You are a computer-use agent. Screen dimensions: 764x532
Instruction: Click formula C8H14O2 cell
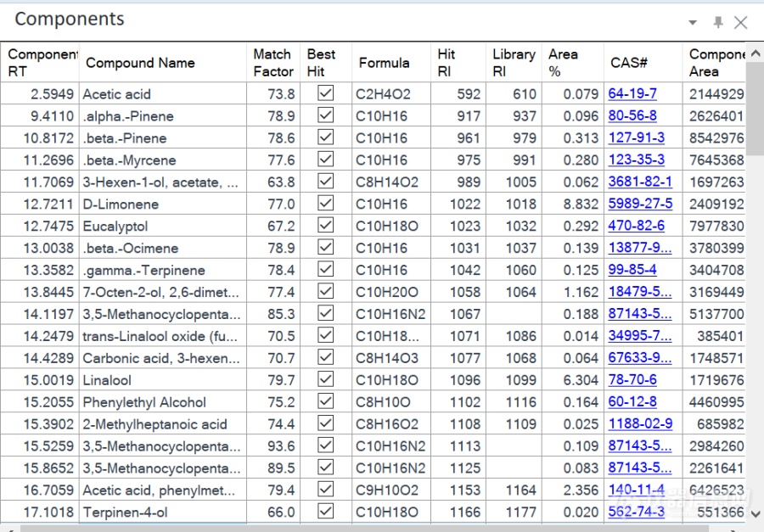pyautogui.click(x=391, y=182)
